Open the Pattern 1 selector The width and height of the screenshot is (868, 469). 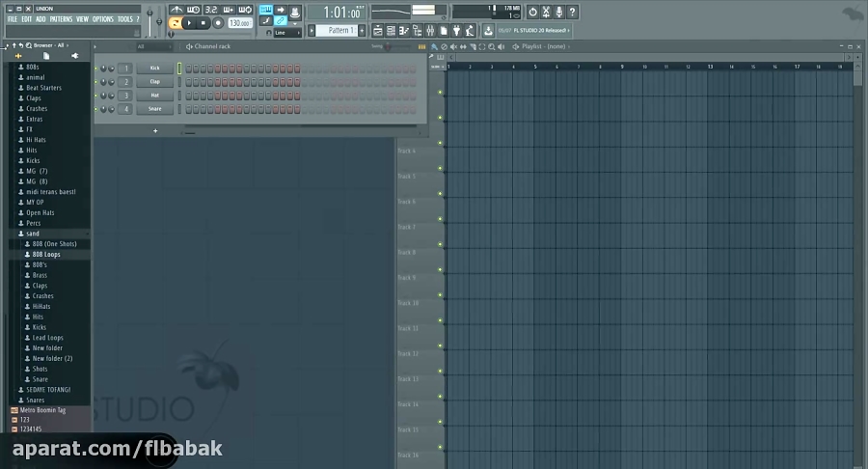(x=338, y=31)
